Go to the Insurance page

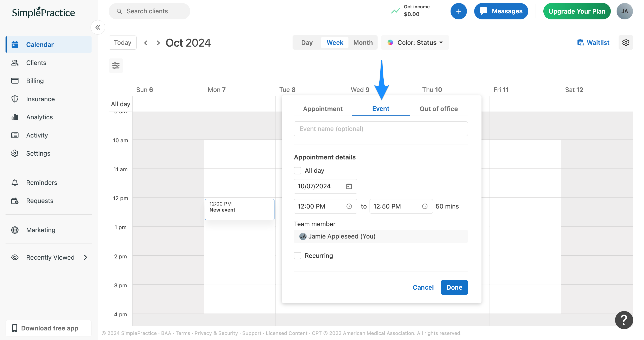(x=40, y=99)
